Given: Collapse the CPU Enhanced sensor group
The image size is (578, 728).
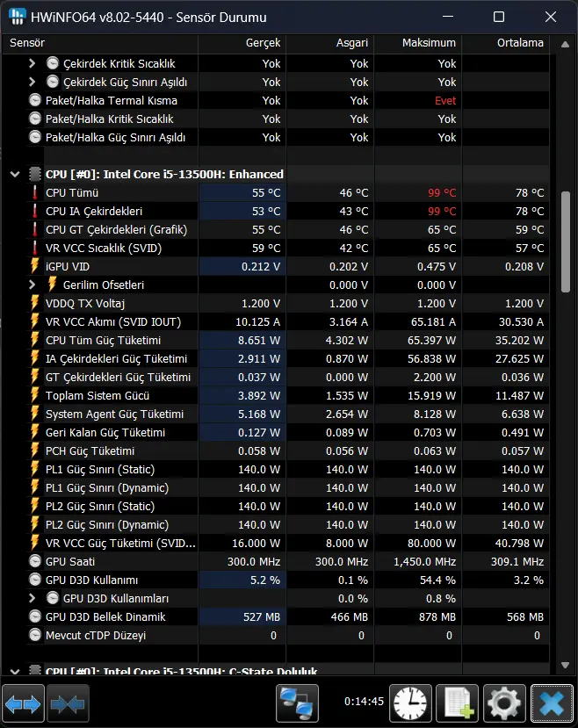Looking at the screenshot, I should (15, 175).
